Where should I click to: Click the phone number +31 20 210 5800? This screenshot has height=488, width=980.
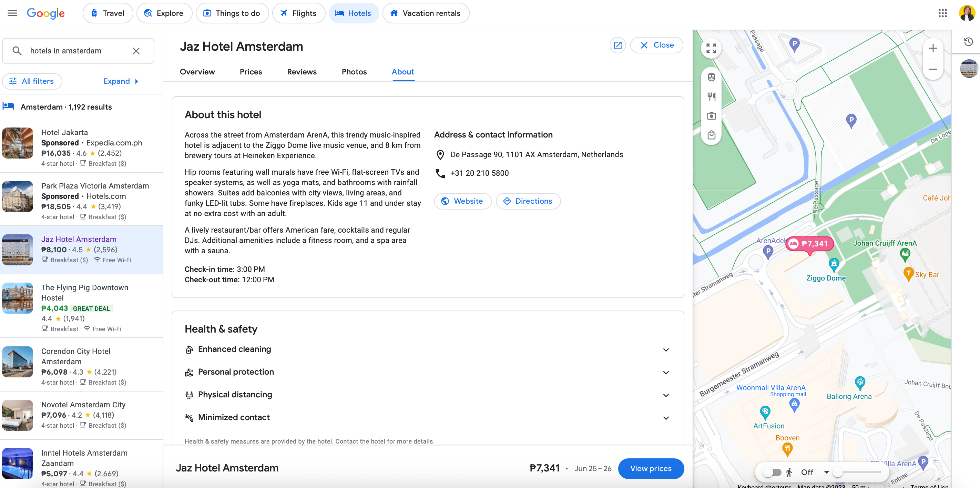pos(479,173)
